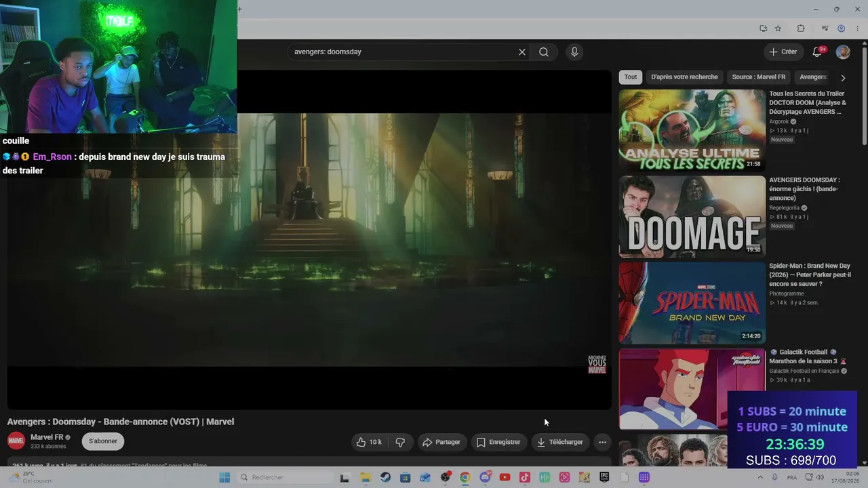Open the YouTube app in the taskbar
The image size is (868, 488).
(x=505, y=477)
